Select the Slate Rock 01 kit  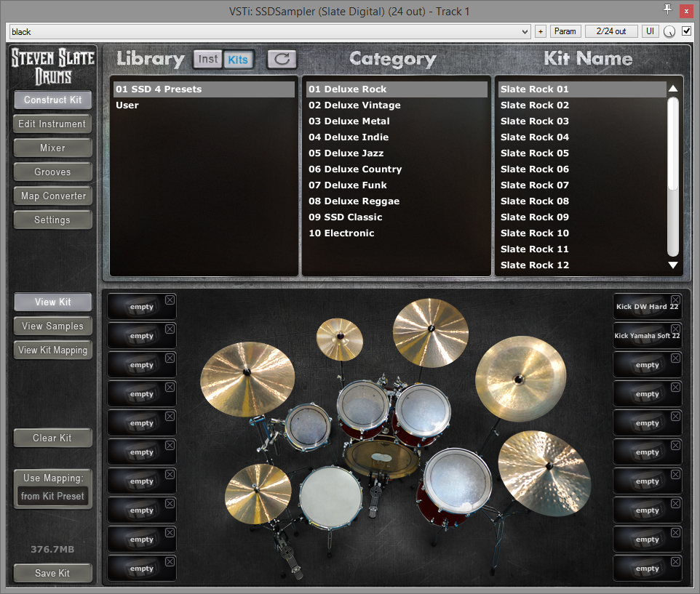[582, 89]
